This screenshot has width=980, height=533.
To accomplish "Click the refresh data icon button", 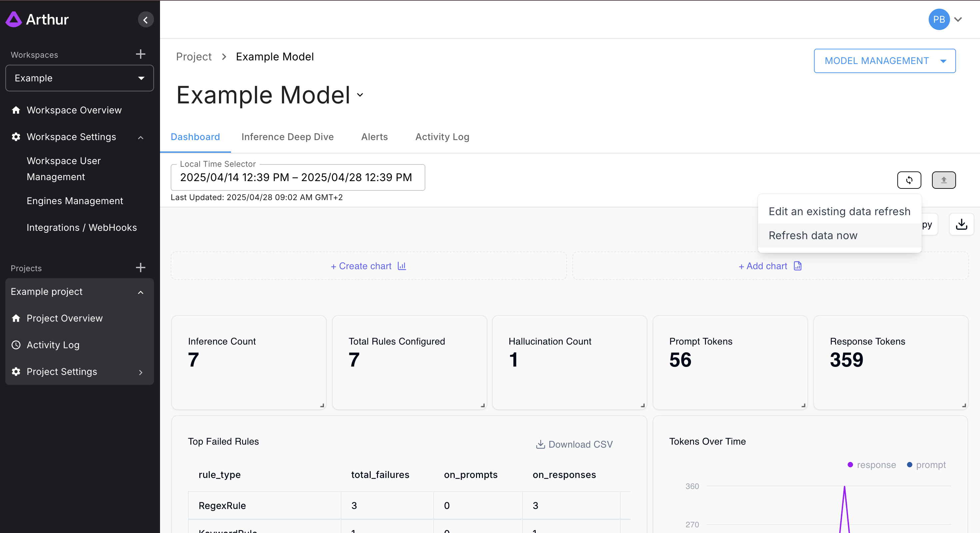I will [909, 180].
